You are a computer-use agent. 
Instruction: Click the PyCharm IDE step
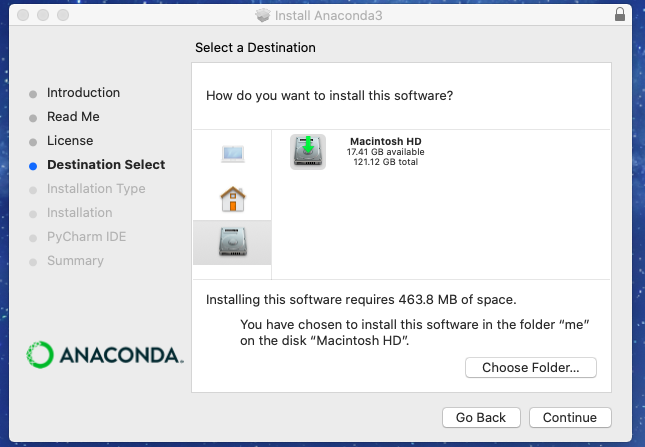pyautogui.click(x=87, y=237)
